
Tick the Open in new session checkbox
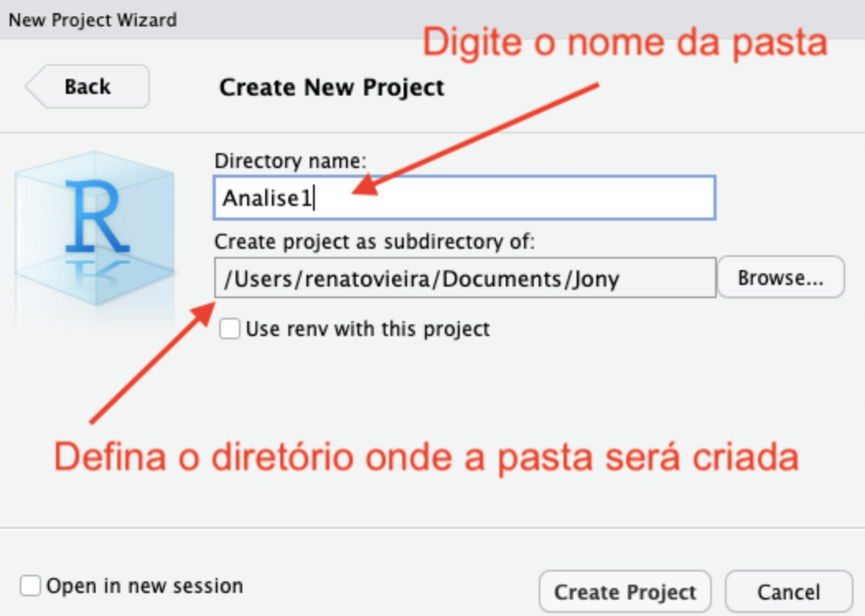30,586
